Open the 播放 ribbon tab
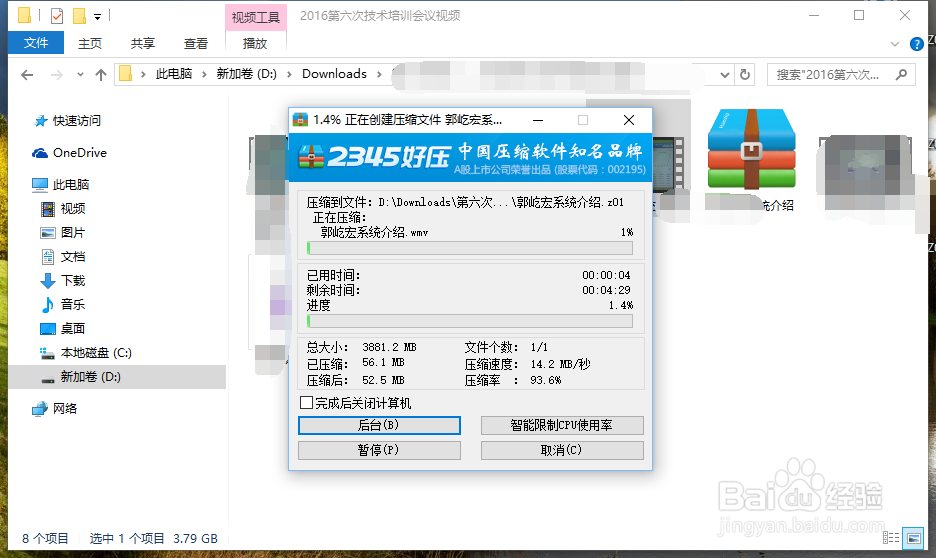 (x=255, y=43)
